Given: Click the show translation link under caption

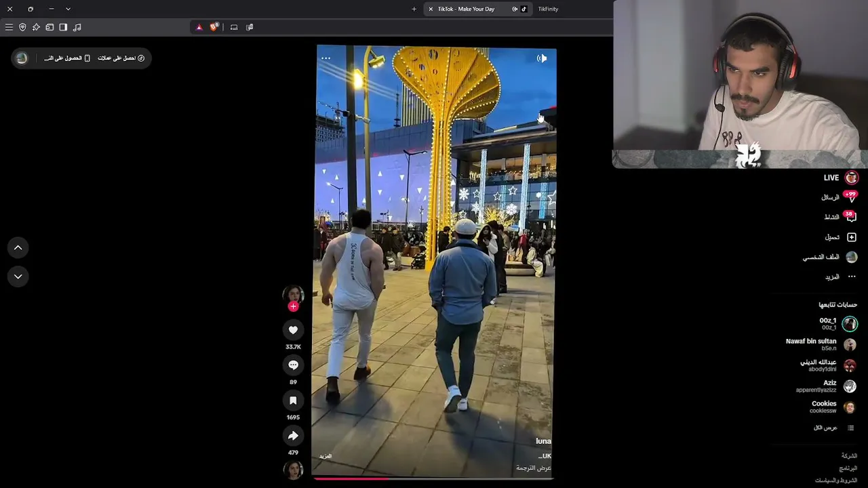Looking at the screenshot, I should [534, 468].
